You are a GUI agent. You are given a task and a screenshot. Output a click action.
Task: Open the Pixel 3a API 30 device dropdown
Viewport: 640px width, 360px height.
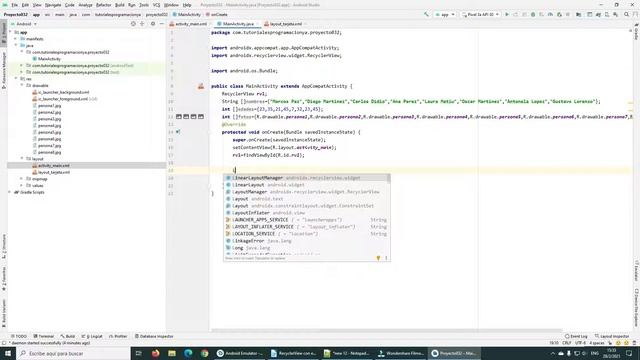[x=481, y=14]
